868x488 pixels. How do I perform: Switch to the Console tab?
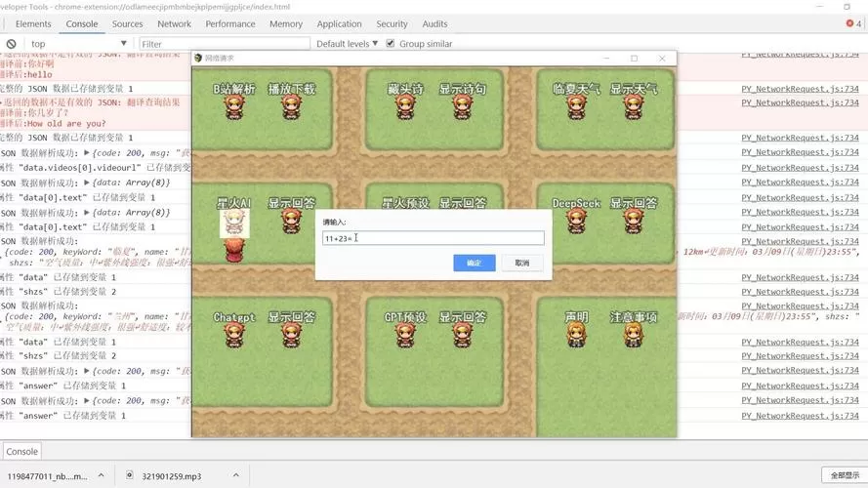82,23
